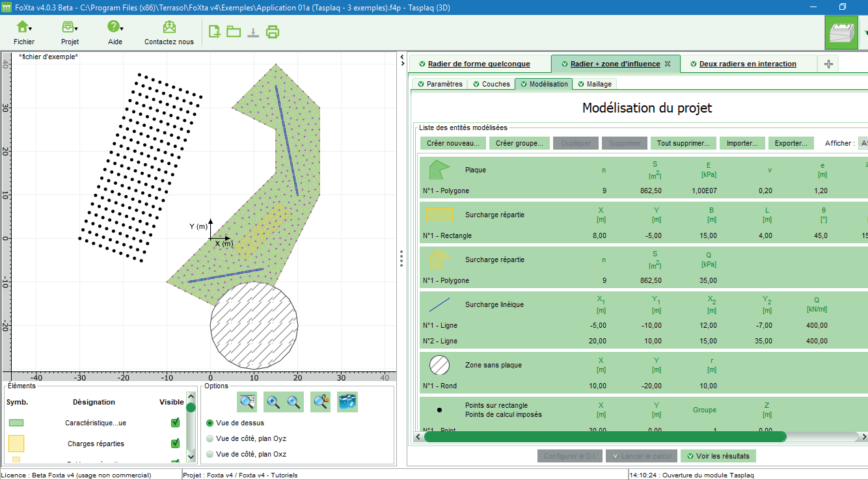
Task: Click the Voir les résultats button
Action: 719,456
